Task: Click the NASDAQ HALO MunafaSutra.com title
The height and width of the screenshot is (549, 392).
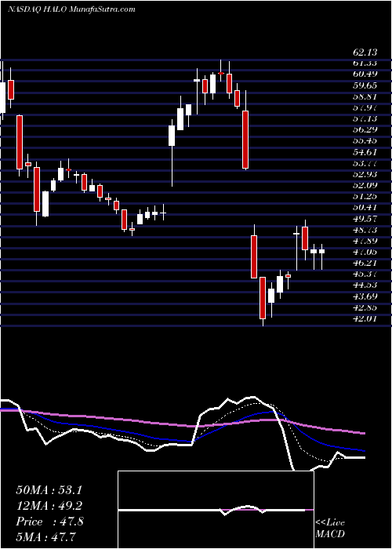Action: click(x=71, y=9)
